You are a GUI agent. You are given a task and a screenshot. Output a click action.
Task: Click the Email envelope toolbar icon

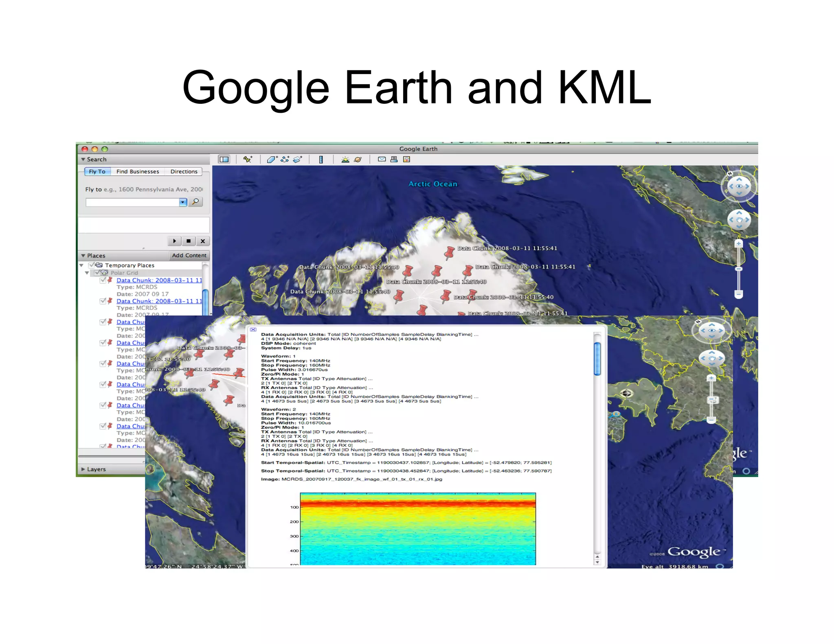[382, 160]
